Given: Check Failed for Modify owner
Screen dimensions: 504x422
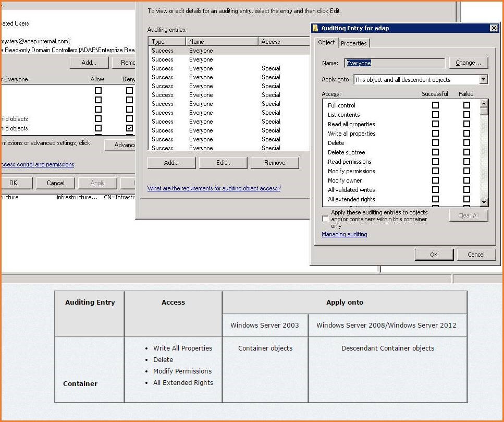Looking at the screenshot, I should [x=466, y=180].
